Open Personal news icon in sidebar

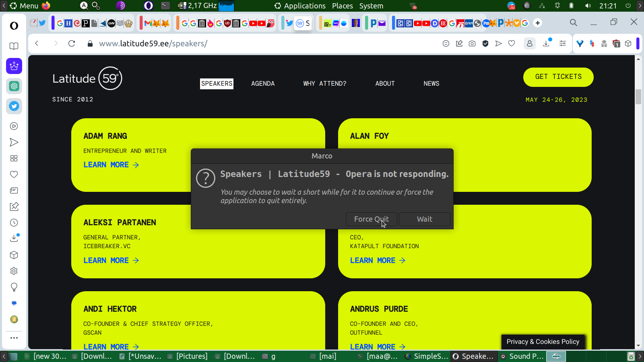tap(14, 191)
